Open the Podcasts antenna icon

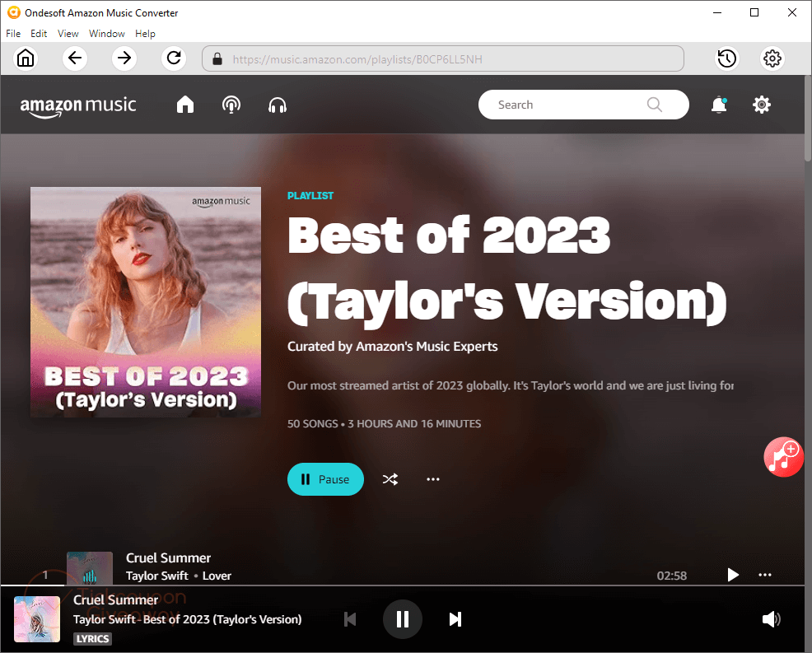pyautogui.click(x=231, y=105)
